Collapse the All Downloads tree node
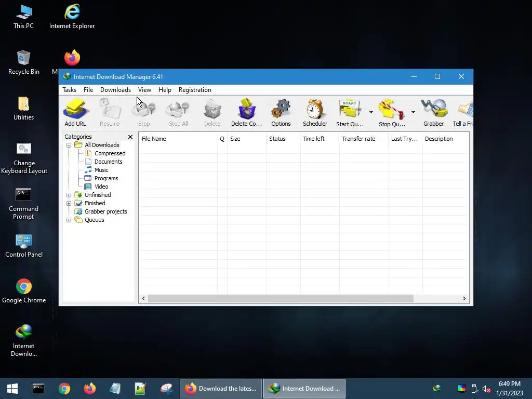Screen dimensions: 532x399 pyautogui.click(x=69, y=145)
